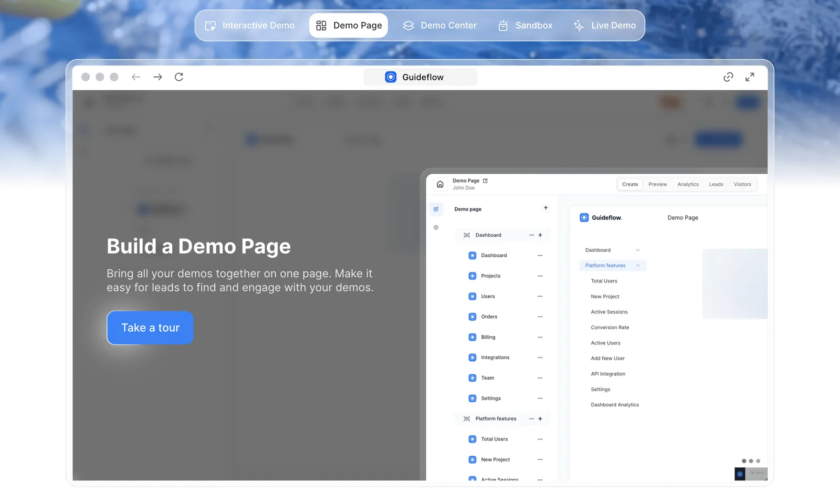Select the Live Demo tab
Screen dimensions: 840x504
(x=604, y=26)
